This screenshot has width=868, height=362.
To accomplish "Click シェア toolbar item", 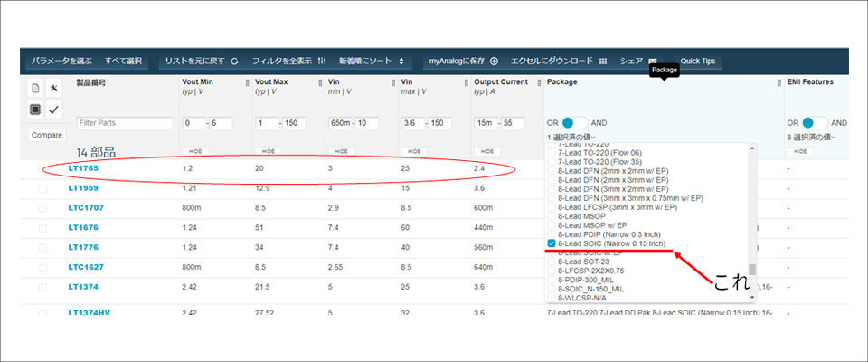I will pos(639,61).
